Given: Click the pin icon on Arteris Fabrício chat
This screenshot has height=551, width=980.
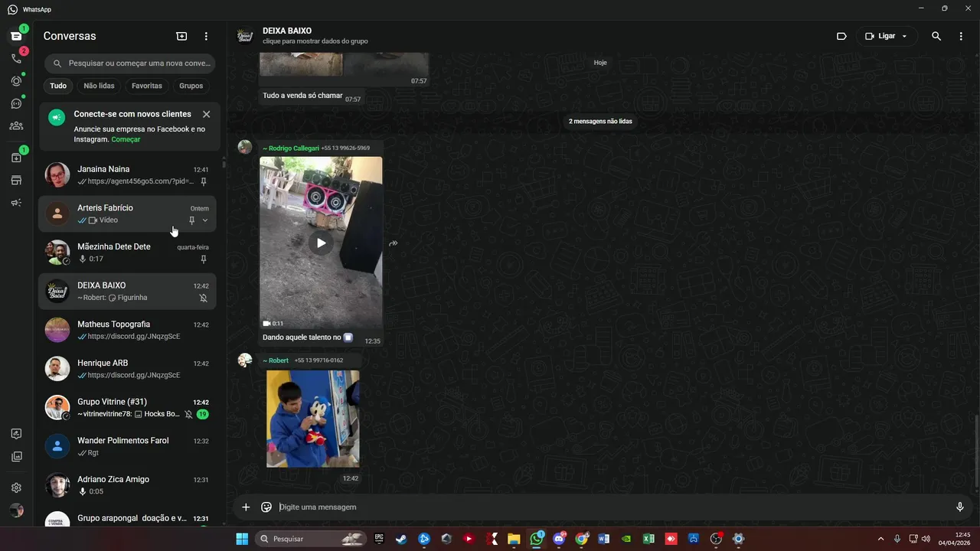Looking at the screenshot, I should click(x=192, y=220).
